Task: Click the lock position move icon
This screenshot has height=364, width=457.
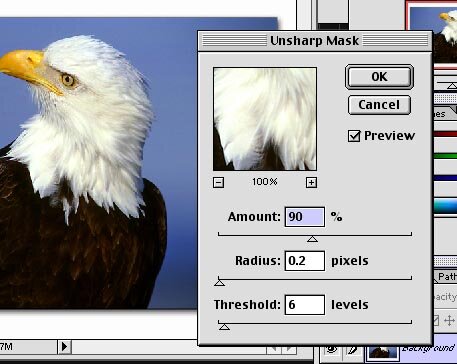Action: (449, 320)
